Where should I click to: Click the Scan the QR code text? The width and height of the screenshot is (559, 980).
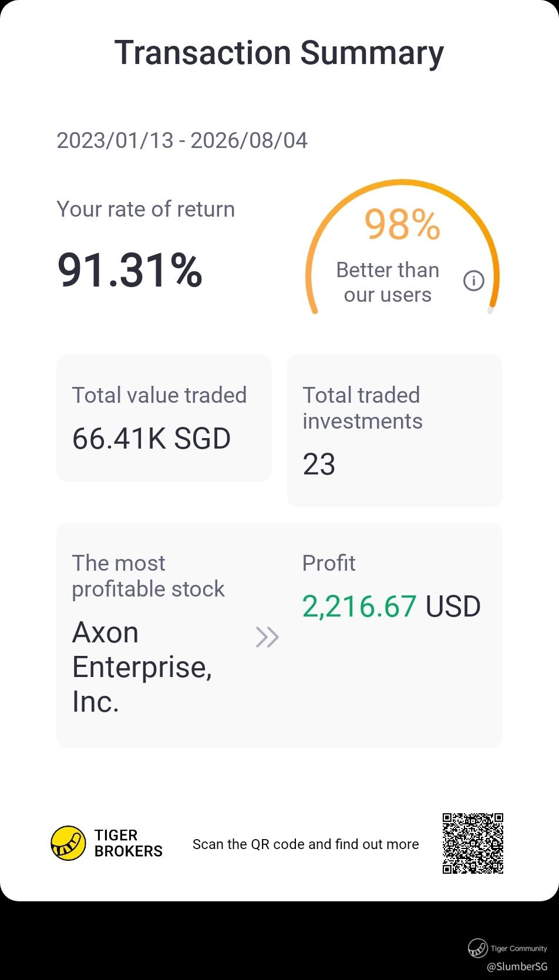coord(306,844)
